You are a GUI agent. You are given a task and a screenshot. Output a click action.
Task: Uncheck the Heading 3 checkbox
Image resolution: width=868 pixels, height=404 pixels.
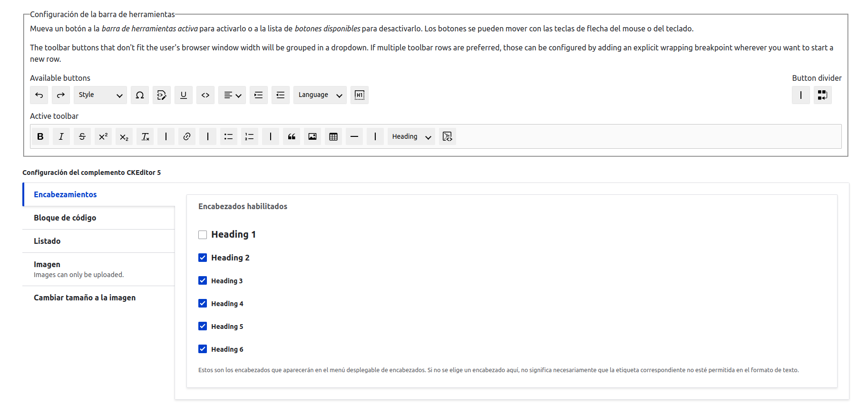click(203, 280)
